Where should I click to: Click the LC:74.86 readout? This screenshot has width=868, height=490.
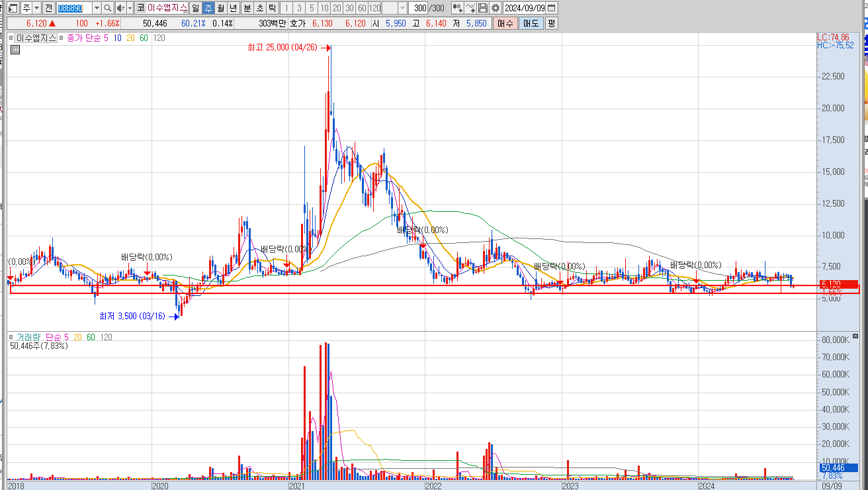coord(834,37)
